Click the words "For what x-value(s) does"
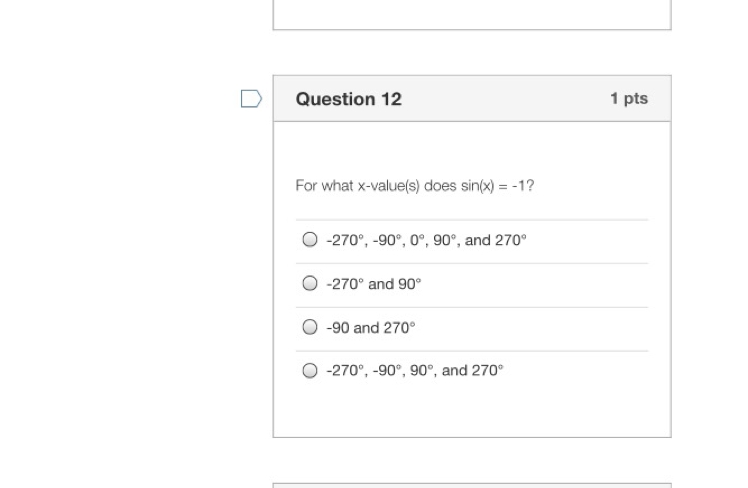 point(376,186)
